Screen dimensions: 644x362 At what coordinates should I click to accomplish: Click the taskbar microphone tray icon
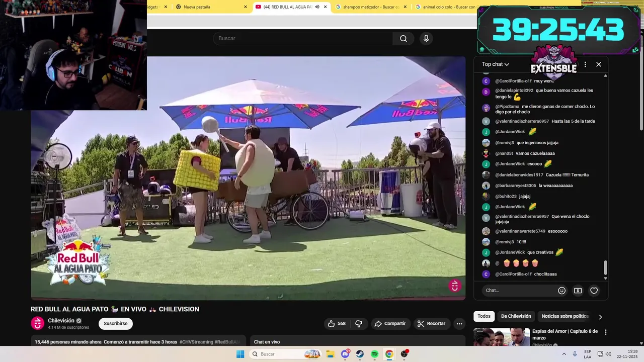(575, 354)
